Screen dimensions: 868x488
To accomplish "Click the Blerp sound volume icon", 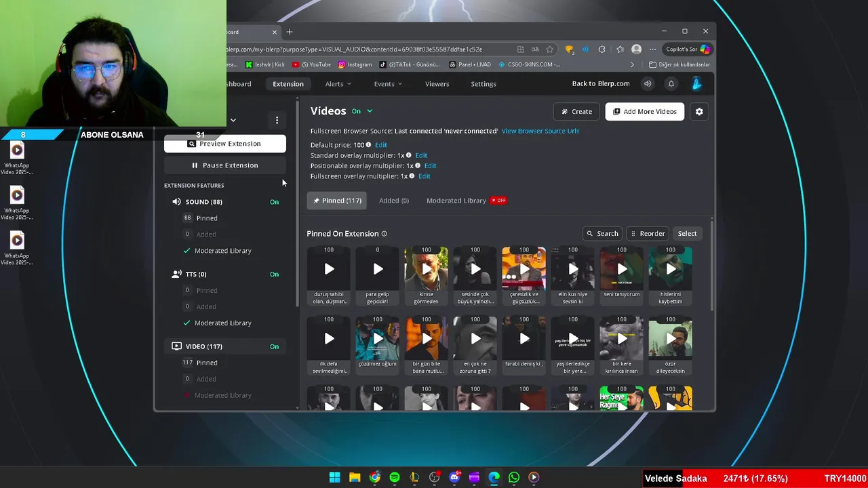I will (x=648, y=83).
